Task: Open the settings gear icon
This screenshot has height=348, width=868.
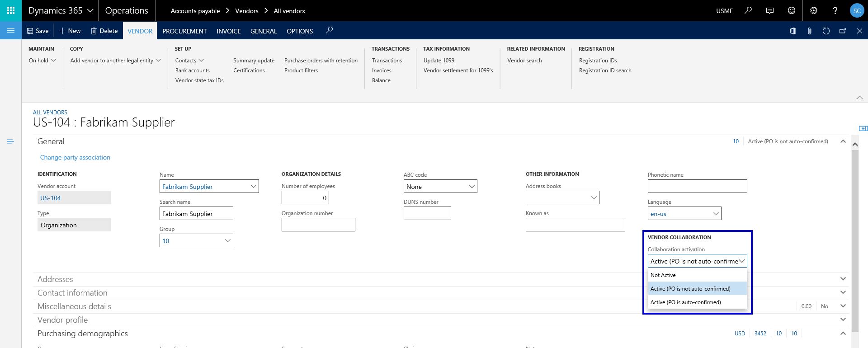Action: point(814,10)
